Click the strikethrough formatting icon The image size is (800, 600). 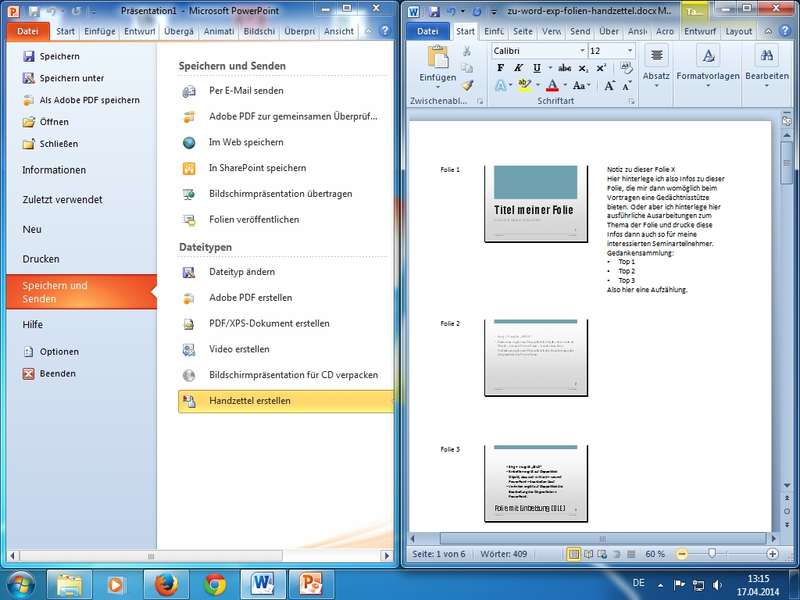coord(565,69)
